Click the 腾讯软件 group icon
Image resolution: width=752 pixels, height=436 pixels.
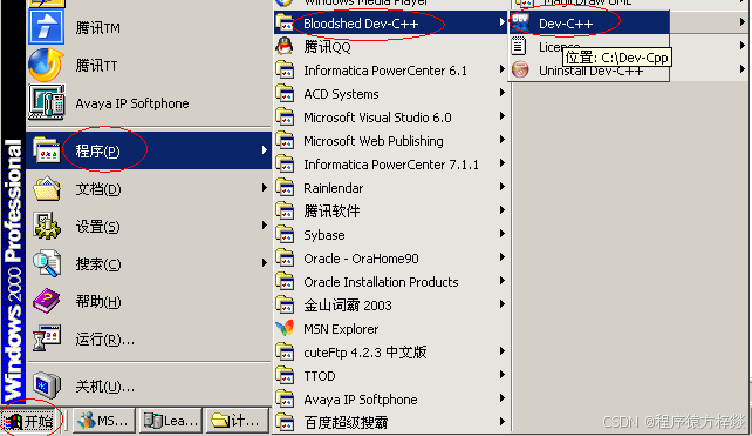tap(285, 211)
